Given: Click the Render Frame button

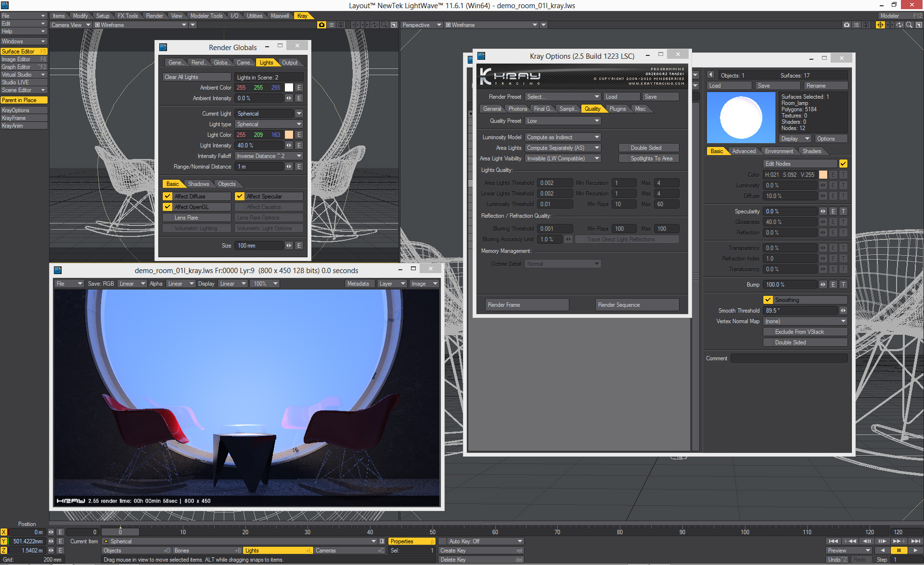Looking at the screenshot, I should point(527,305).
